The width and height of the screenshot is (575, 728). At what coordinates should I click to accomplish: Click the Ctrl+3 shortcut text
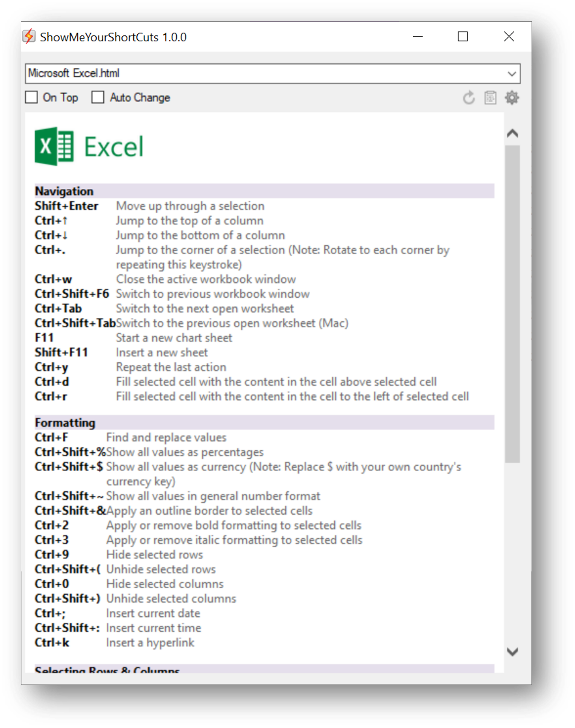52,540
